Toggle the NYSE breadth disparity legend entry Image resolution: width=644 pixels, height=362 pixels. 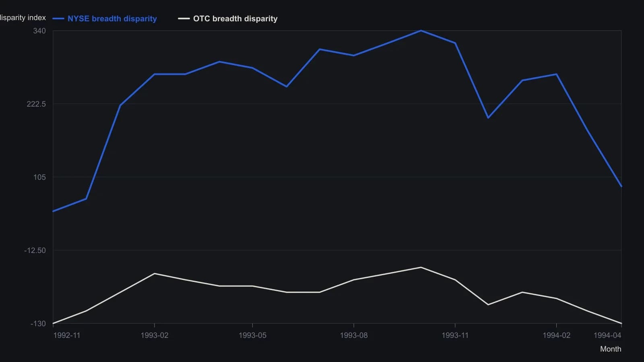[105, 19]
